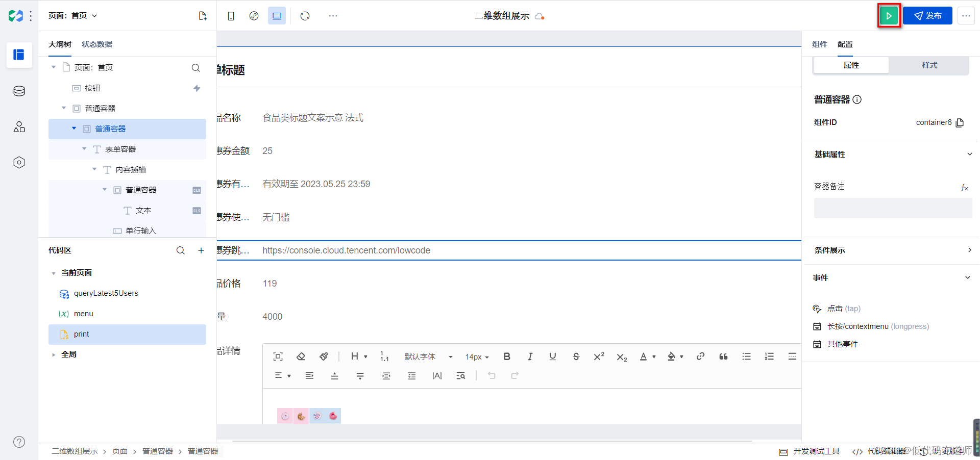Open the font color picker dropdown
This screenshot has height=460, width=980.
[647, 356]
